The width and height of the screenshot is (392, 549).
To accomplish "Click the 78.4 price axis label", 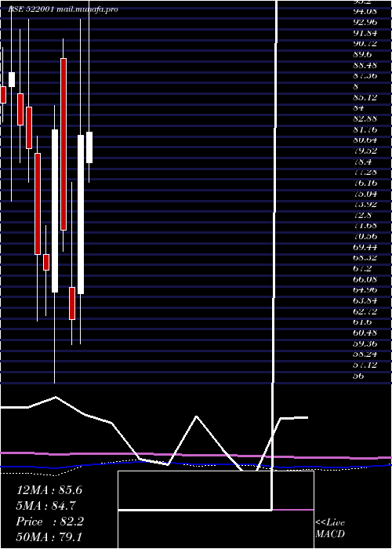I will (x=362, y=162).
